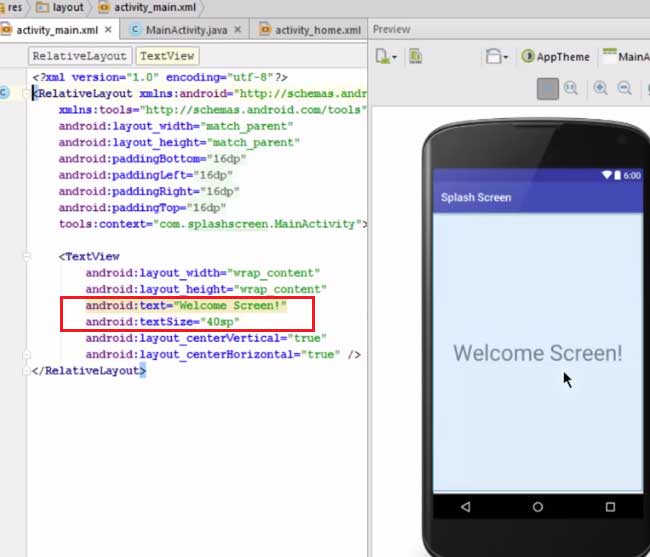Click the class gutter icon beside RelativeLayout line
The image size is (650, 557).
pyautogui.click(x=4, y=92)
